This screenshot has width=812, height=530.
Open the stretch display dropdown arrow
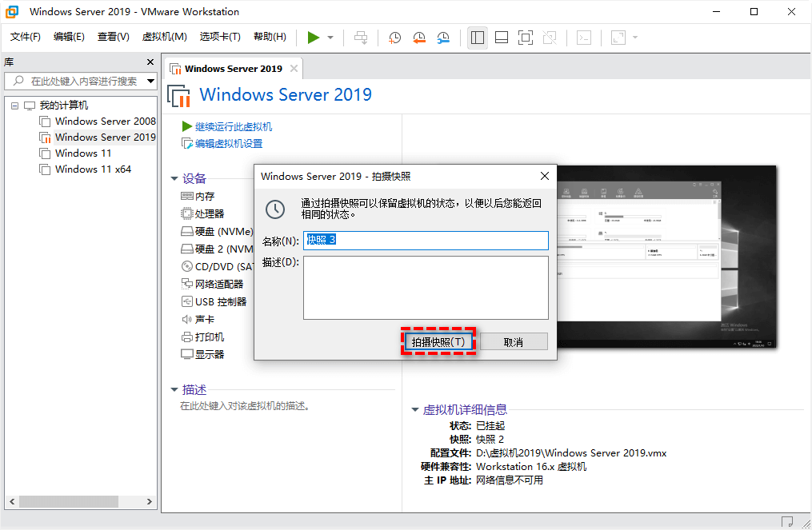(635, 38)
